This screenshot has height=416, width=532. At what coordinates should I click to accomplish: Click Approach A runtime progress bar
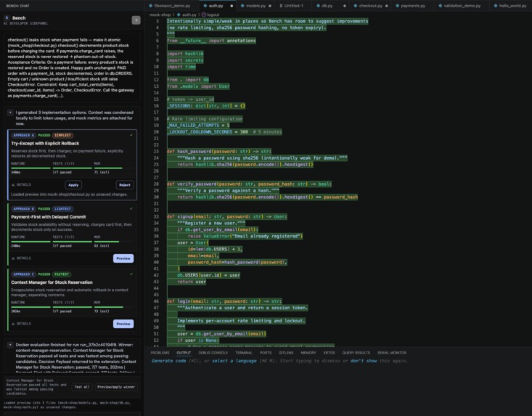click(x=30, y=168)
